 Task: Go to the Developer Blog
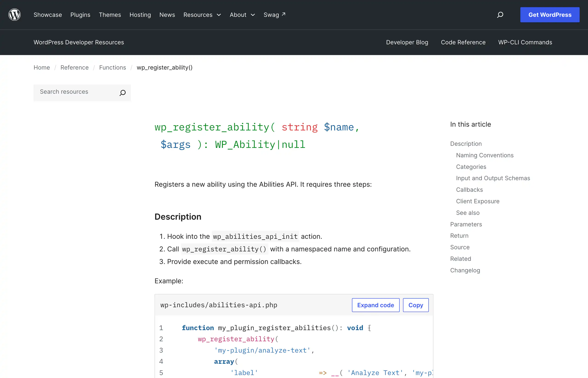pyautogui.click(x=407, y=42)
